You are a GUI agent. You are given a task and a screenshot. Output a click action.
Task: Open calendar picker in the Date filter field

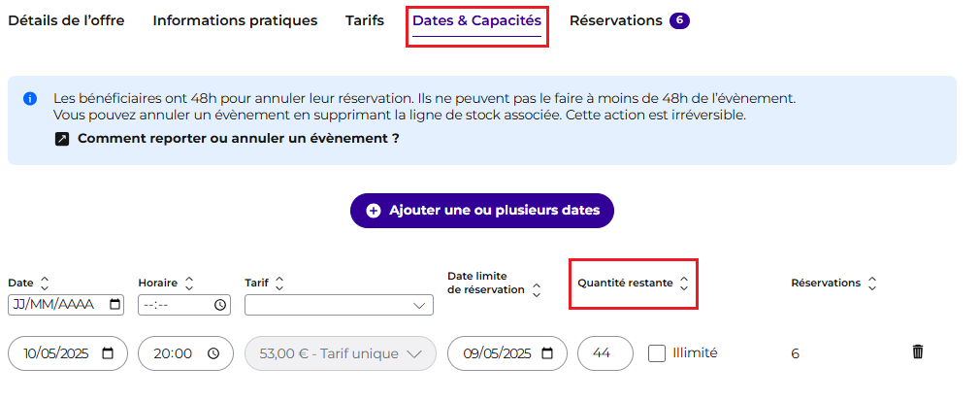pos(115,305)
